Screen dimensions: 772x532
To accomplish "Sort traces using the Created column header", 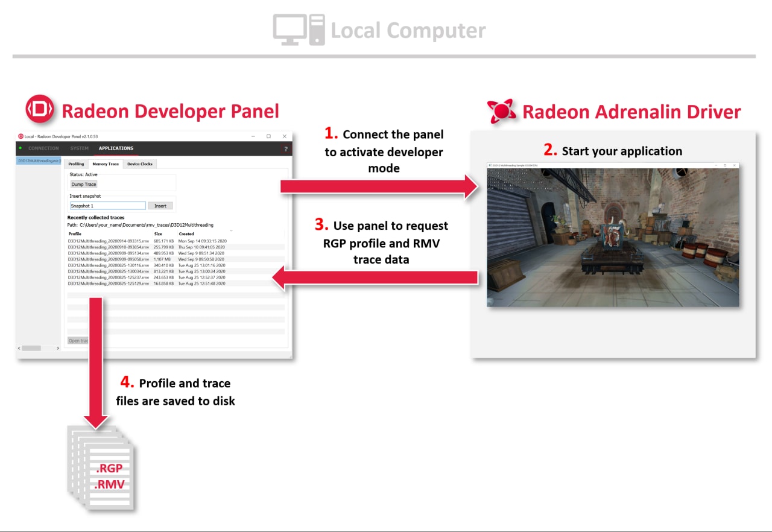I will tap(186, 234).
